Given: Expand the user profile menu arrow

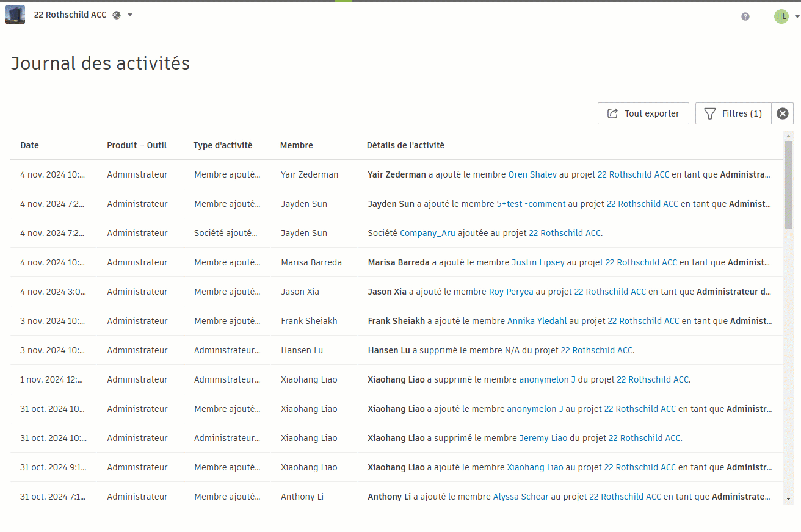Looking at the screenshot, I should tap(797, 17).
